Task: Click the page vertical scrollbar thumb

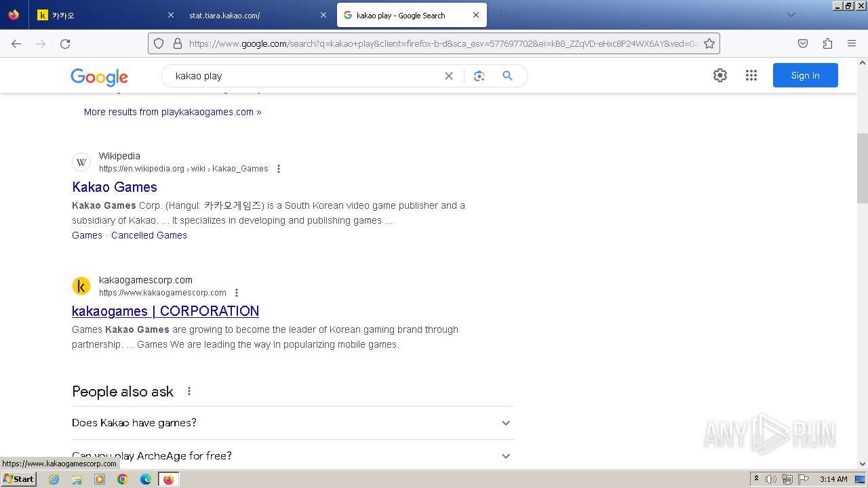Action: [862, 168]
